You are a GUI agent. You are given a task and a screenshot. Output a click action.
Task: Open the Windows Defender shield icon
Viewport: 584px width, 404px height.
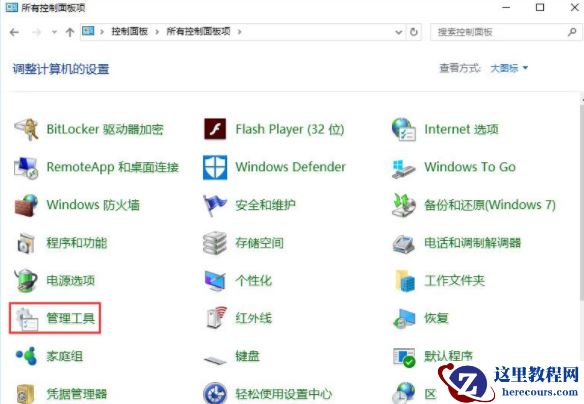pos(215,167)
